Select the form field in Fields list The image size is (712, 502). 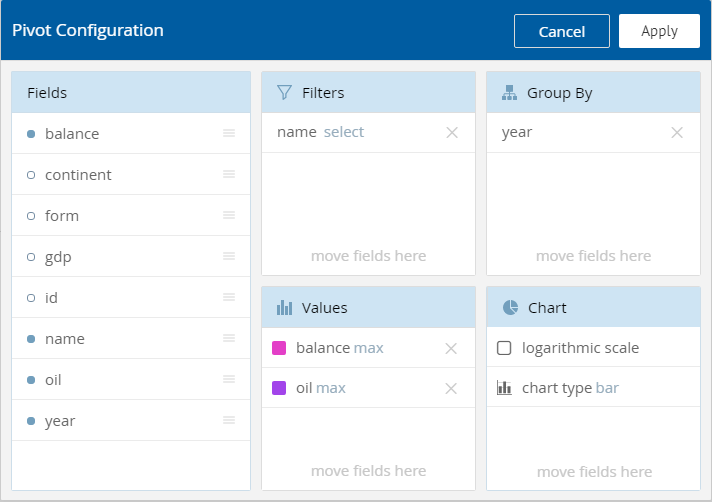(131, 215)
